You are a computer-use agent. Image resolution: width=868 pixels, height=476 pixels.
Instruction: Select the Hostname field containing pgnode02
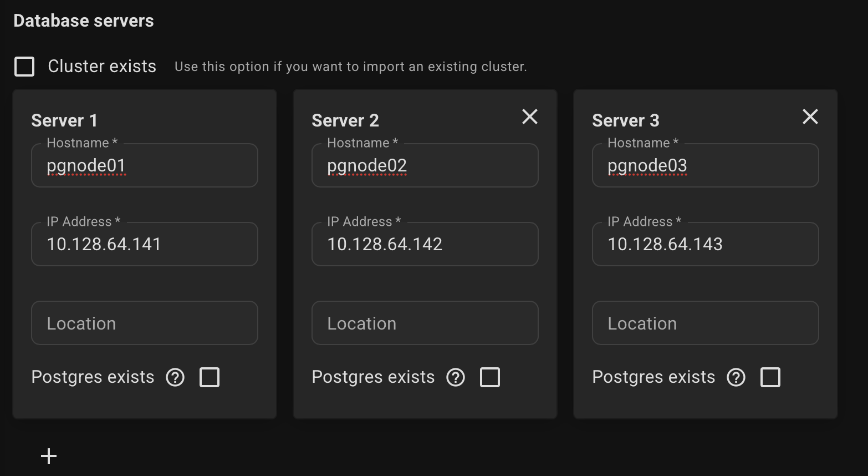coord(425,165)
